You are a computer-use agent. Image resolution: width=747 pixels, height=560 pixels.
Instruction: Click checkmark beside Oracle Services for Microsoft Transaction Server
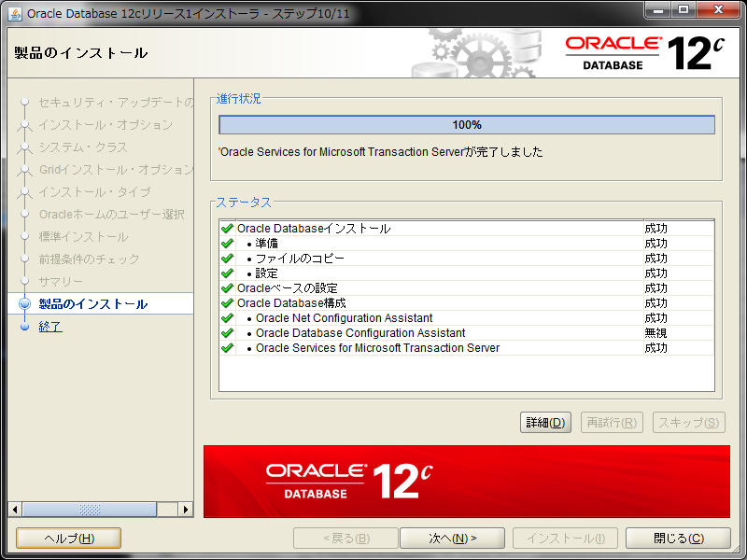(227, 347)
